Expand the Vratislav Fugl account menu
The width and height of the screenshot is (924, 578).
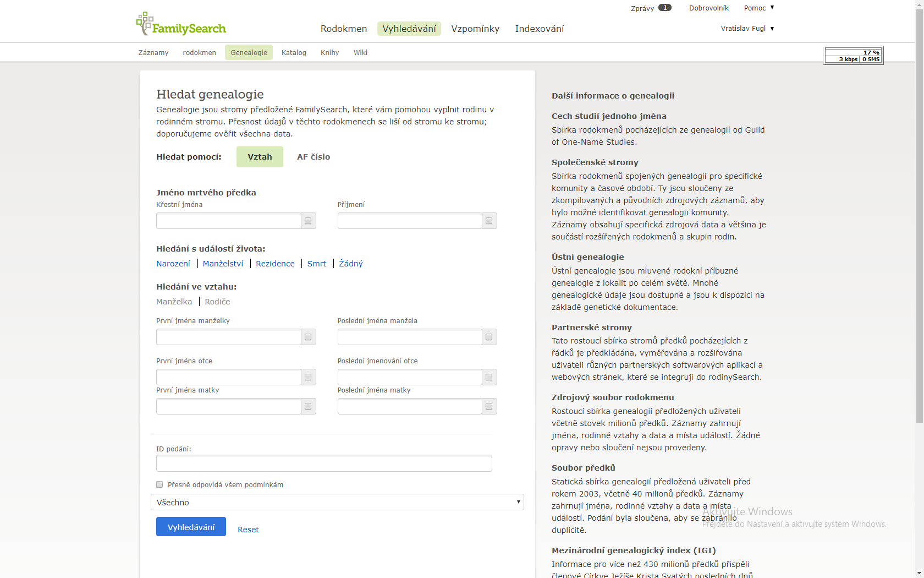click(747, 29)
